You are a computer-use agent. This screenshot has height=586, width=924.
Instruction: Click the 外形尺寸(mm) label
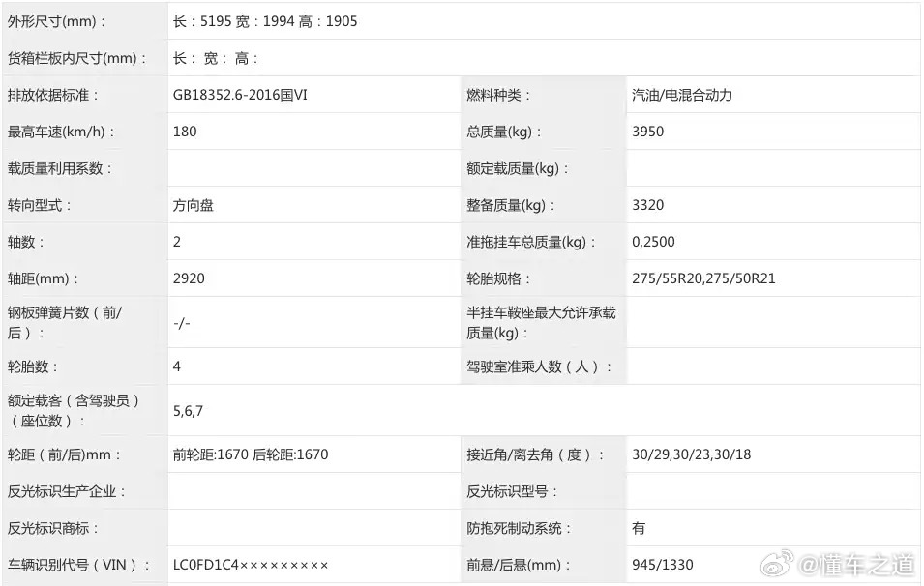[56, 22]
